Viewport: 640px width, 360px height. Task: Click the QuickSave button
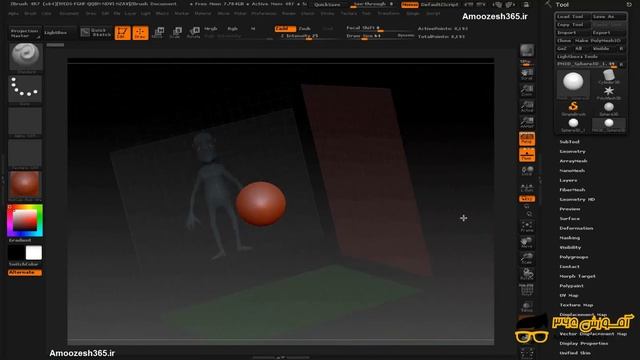[327, 4]
